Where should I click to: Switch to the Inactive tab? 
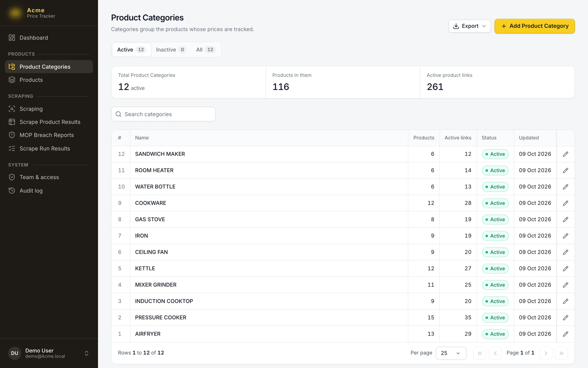tap(171, 49)
